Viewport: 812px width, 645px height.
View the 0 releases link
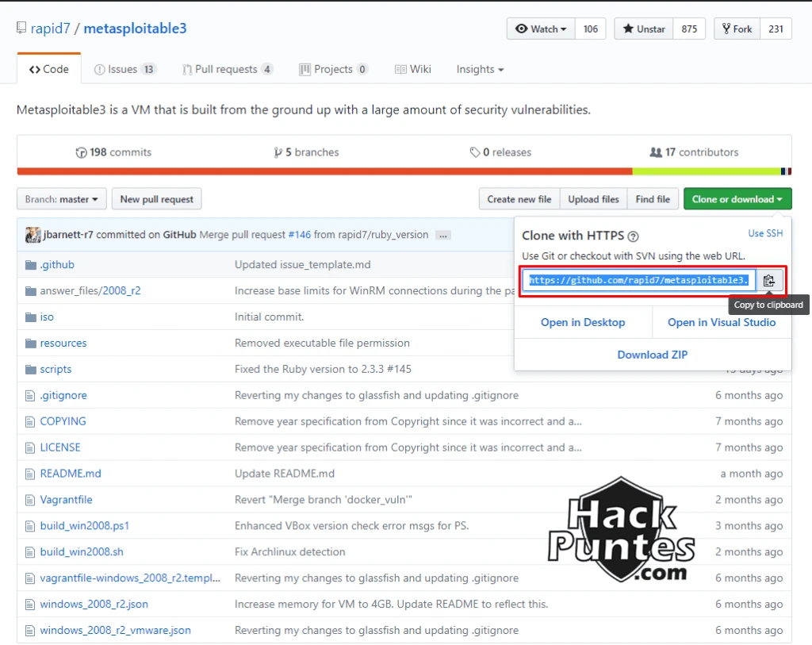[x=500, y=152]
